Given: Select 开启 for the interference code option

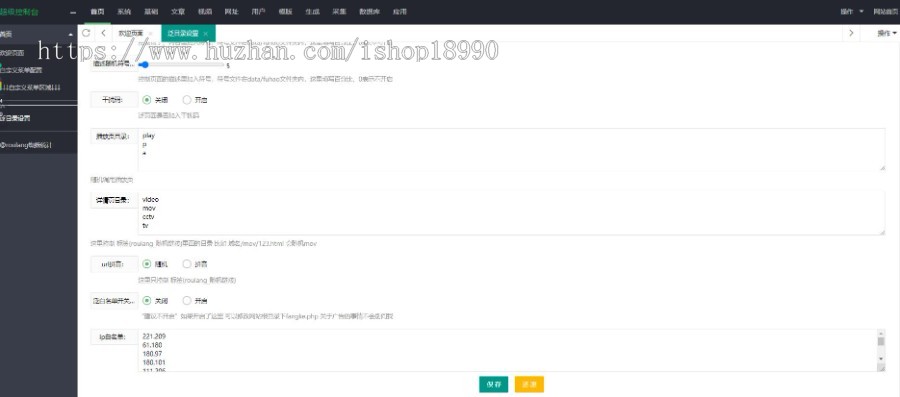Looking at the screenshot, I should tap(195, 100).
